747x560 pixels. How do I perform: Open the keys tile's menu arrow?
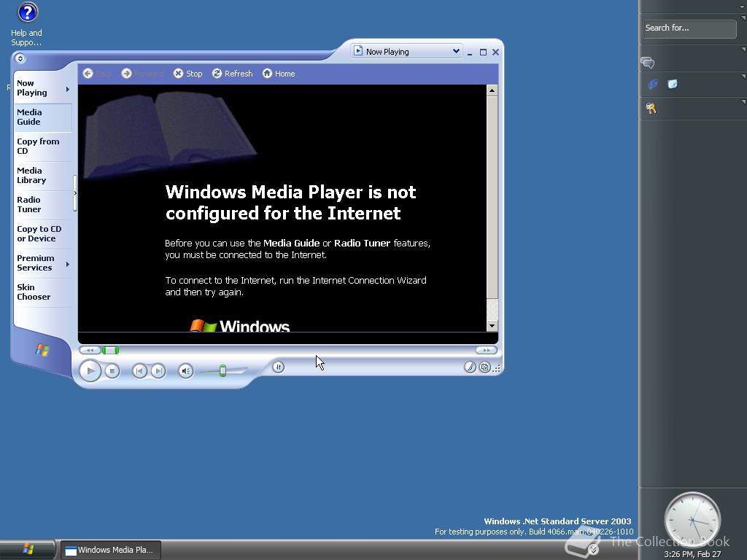tap(743, 101)
